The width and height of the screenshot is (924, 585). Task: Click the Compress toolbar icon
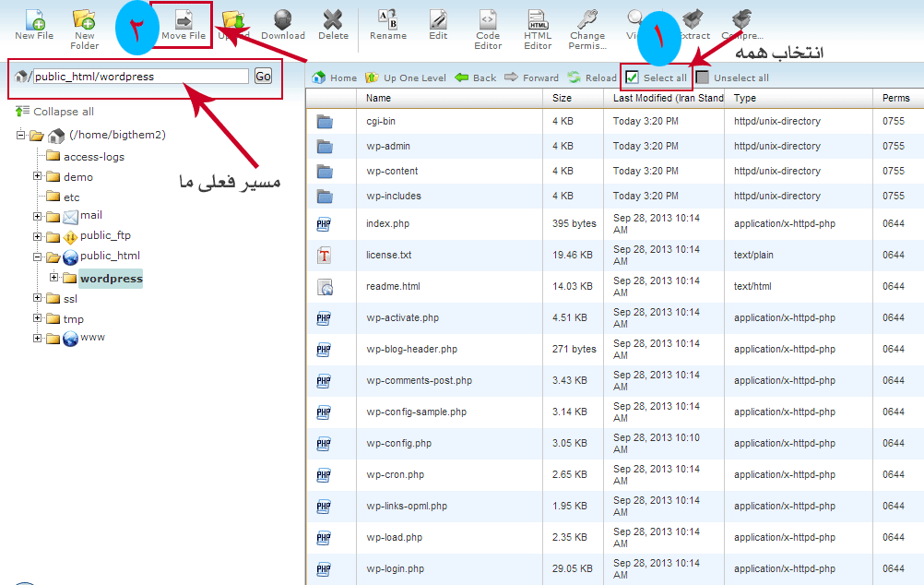(x=742, y=20)
